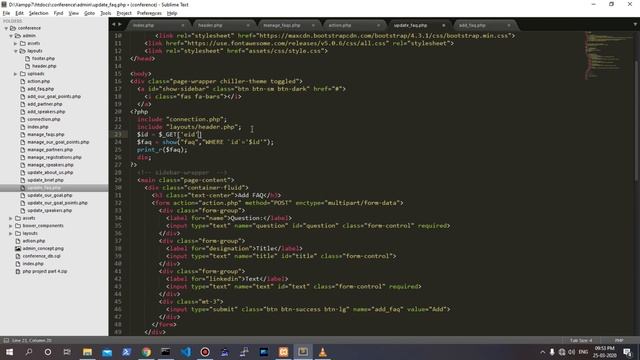640x360 pixels.
Task: Open the Help menu
Action: [172, 13]
